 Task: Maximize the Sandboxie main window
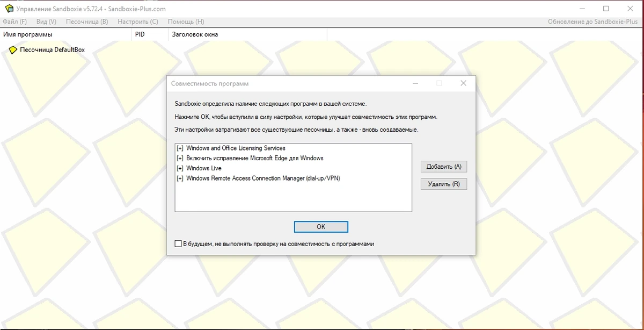tap(606, 9)
